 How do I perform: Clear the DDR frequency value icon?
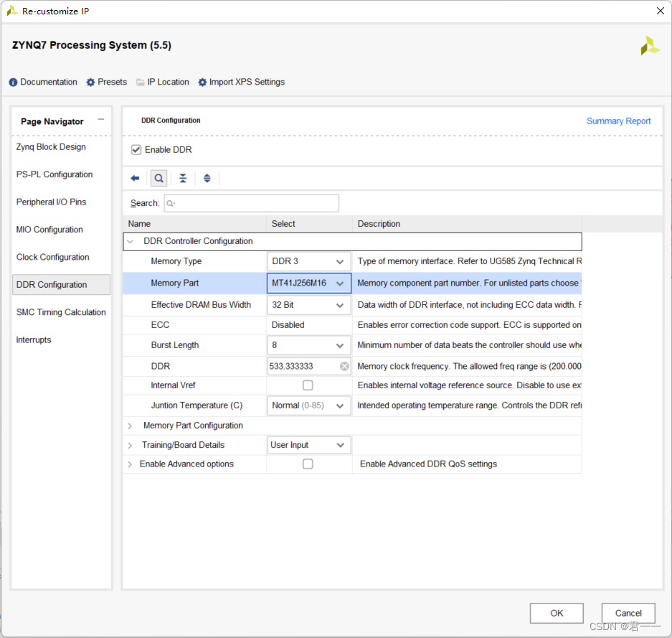344,366
